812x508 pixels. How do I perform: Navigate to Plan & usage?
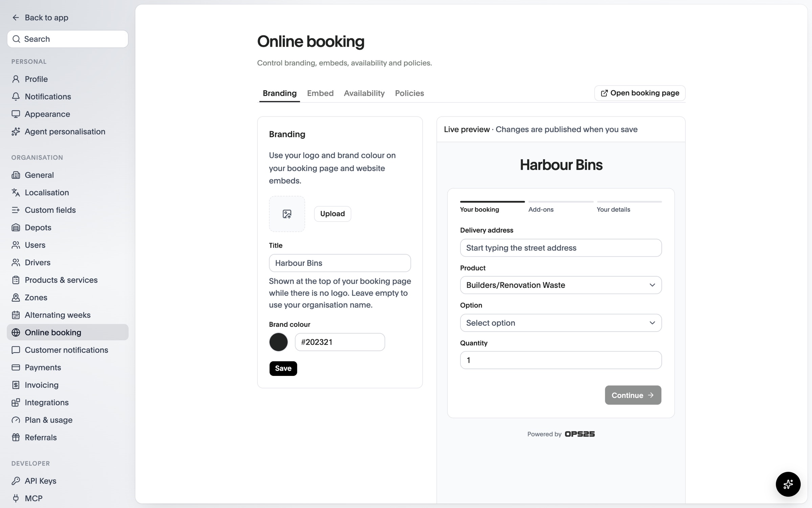pos(68,420)
